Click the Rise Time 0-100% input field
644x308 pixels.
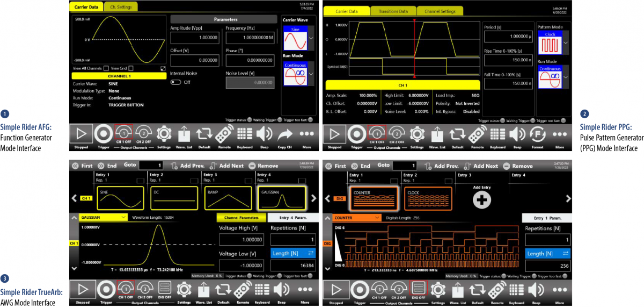pyautogui.click(x=508, y=61)
